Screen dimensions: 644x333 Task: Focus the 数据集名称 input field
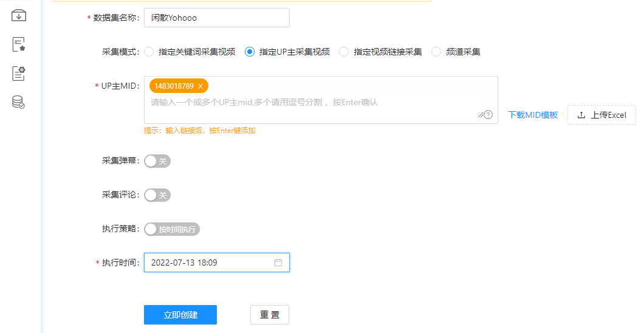click(216, 18)
